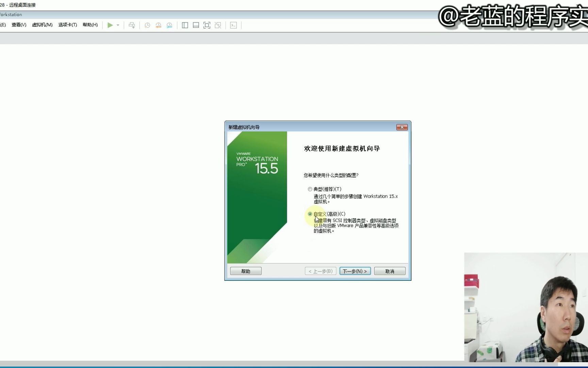Image resolution: width=588 pixels, height=368 pixels.
Task: Click the 您希望使用什么类型的配置 text
Action: coord(331,175)
